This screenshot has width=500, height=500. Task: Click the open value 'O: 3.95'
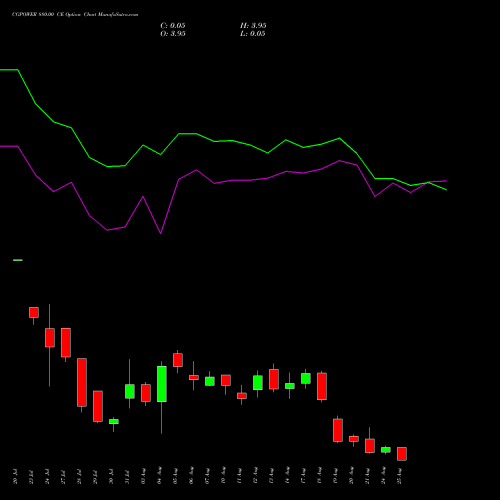pyautogui.click(x=173, y=34)
